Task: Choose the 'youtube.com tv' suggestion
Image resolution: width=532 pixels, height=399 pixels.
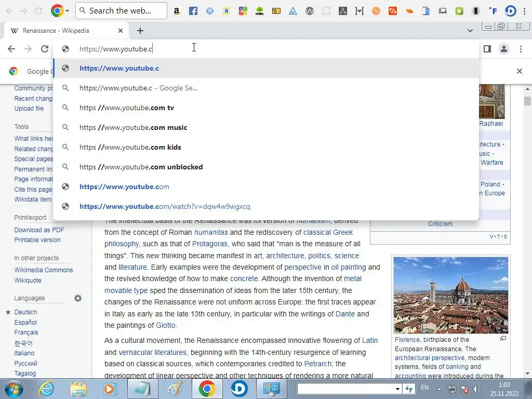Action: (266, 108)
